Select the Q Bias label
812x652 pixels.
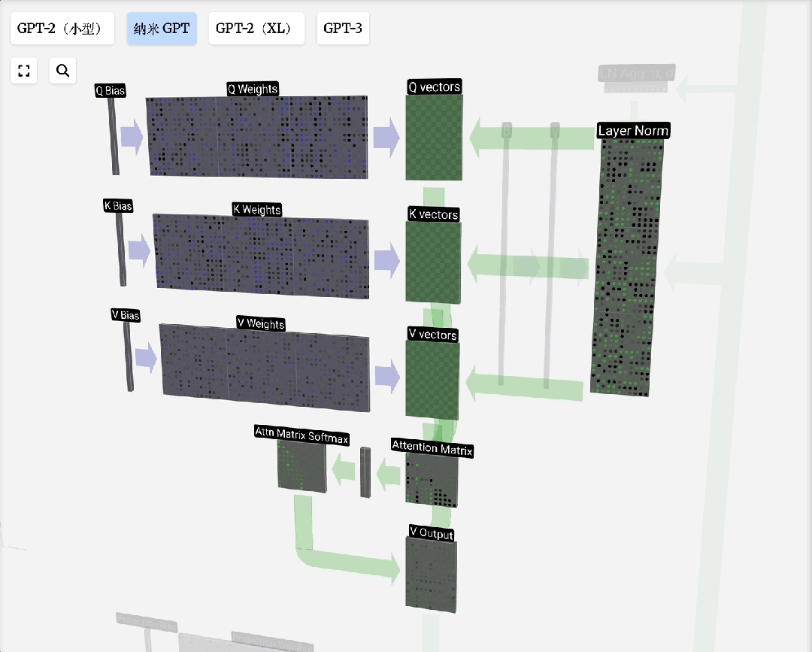(x=111, y=91)
